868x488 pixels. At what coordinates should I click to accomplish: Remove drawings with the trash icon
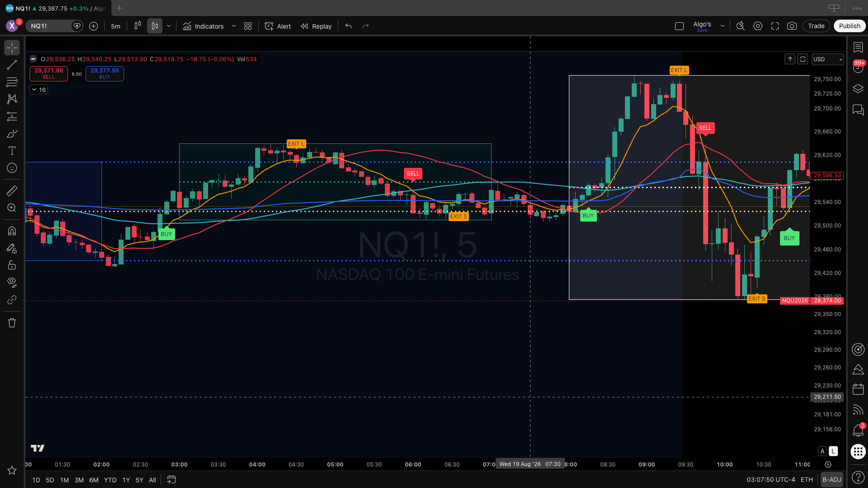(x=12, y=323)
